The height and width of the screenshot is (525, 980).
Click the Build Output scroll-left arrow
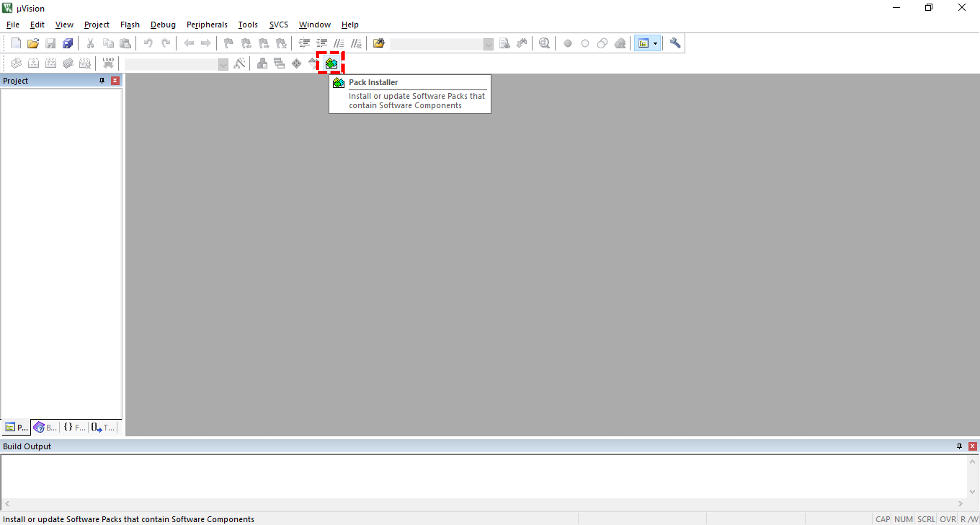[7, 504]
